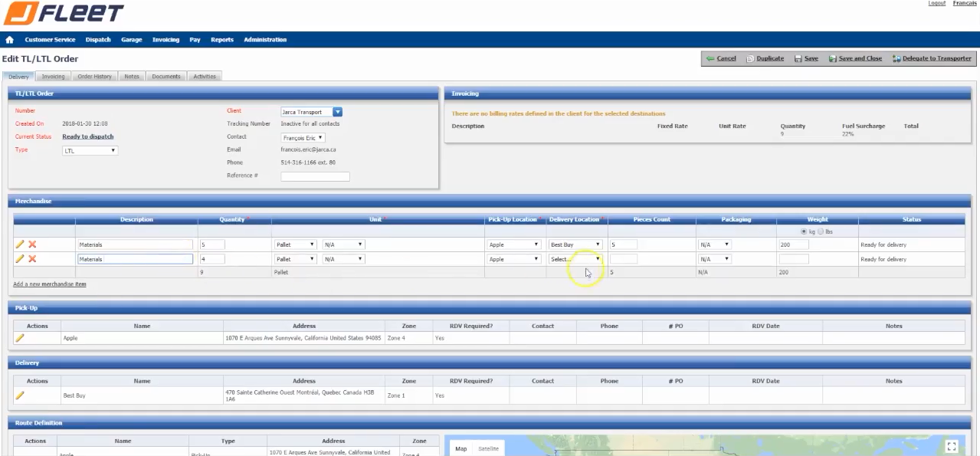Viewport: 980px width, 456px height.
Task: Open second row Delivery Location Select dropdown
Action: (575, 259)
